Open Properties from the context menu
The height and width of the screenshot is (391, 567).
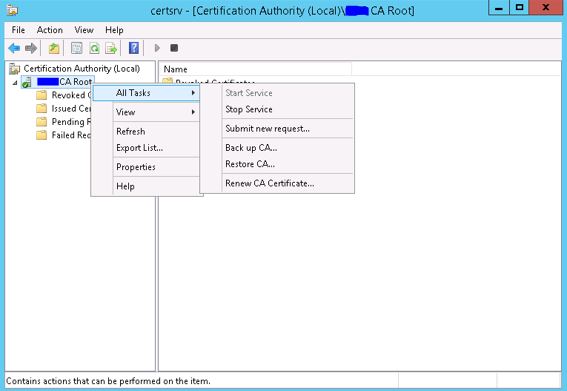(x=147, y=167)
